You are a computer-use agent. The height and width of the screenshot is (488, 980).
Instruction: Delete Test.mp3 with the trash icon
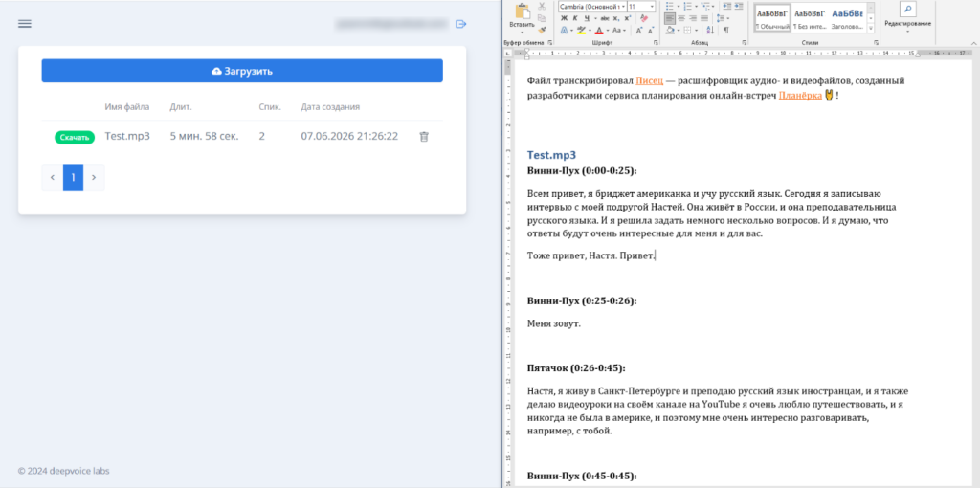pyautogui.click(x=424, y=136)
